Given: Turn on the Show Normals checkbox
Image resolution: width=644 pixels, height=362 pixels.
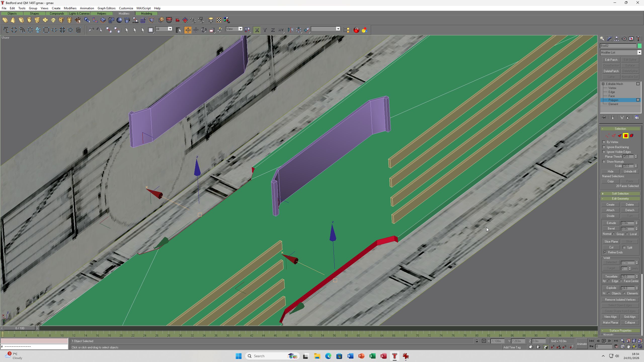Looking at the screenshot, I should pyautogui.click(x=604, y=161).
